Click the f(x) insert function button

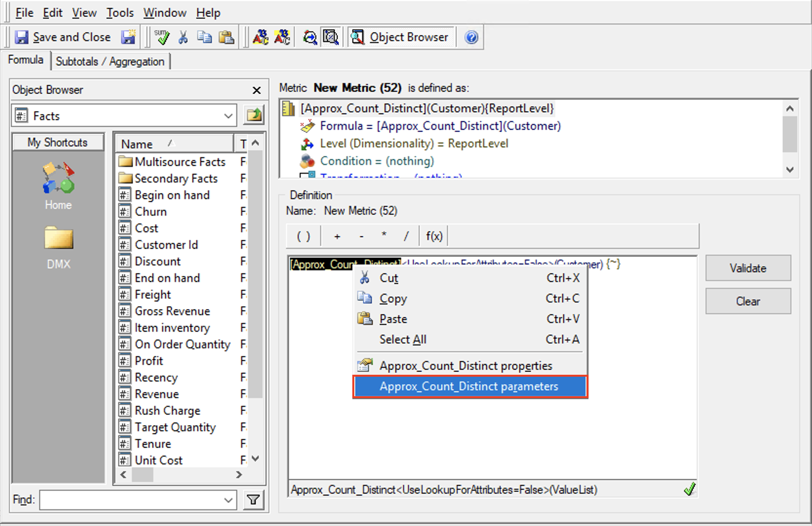433,236
